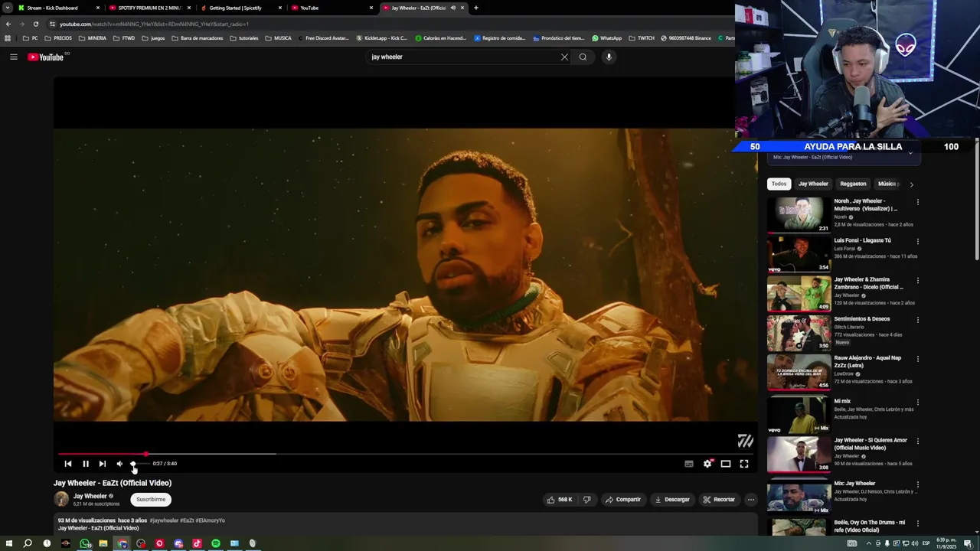Switch to theater mode
Image resolution: width=980 pixels, height=551 pixels.
tap(726, 464)
